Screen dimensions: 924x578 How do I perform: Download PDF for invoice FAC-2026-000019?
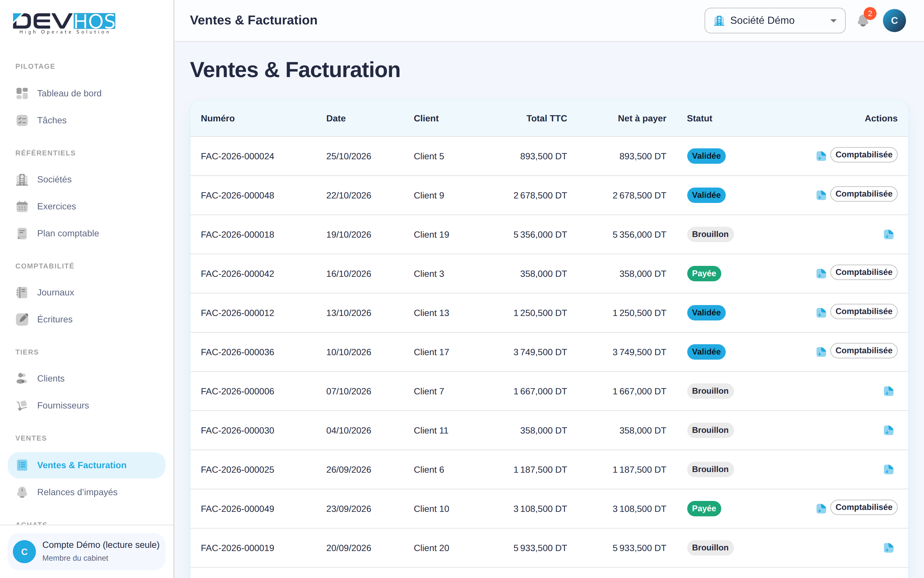pyautogui.click(x=888, y=548)
